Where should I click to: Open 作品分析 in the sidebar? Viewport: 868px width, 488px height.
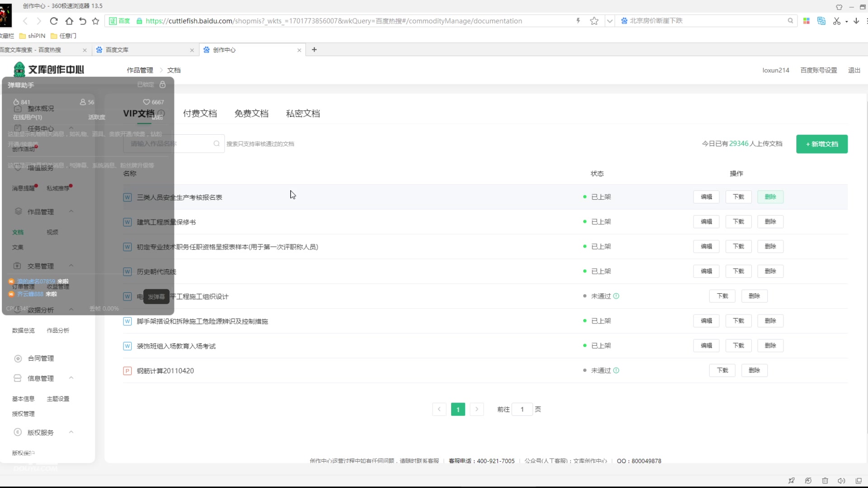click(58, 331)
